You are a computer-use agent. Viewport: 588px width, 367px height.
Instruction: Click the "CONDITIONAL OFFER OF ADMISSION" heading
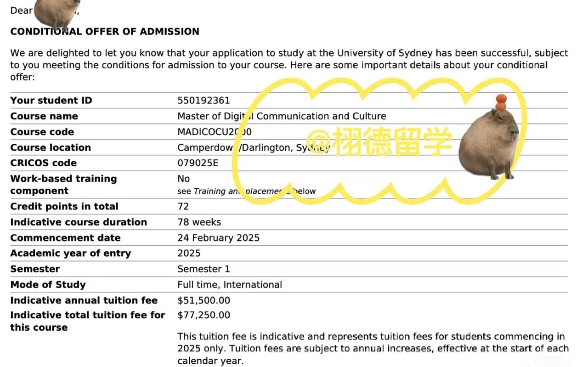coord(105,32)
